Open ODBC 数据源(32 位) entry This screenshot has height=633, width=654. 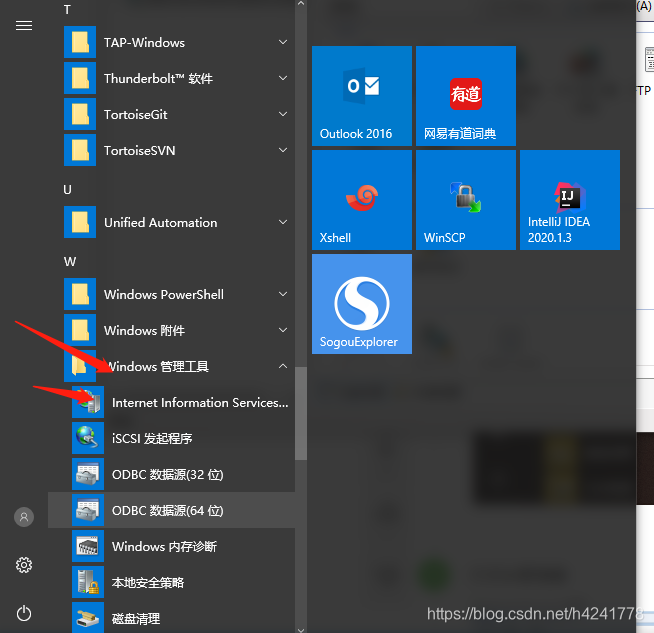coord(171,474)
